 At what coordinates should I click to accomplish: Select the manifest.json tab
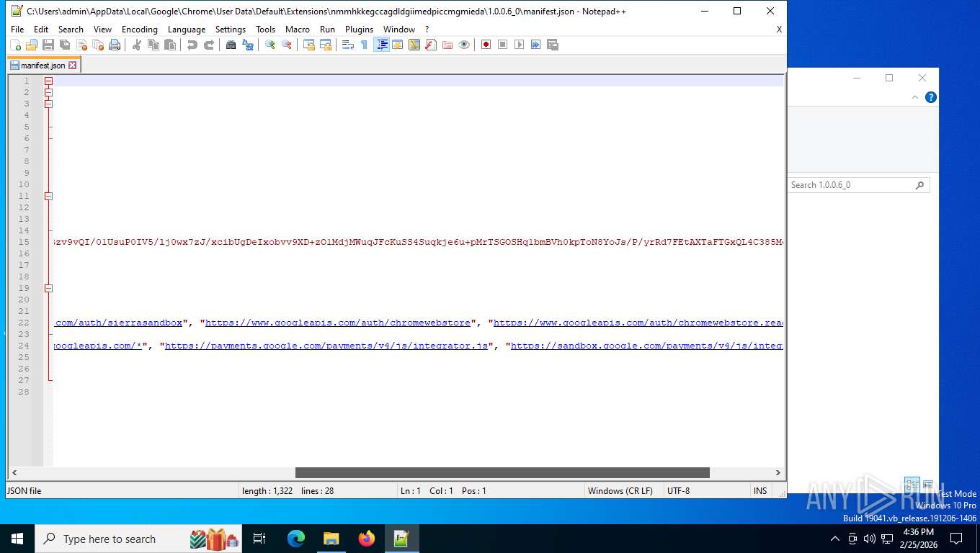[x=43, y=65]
